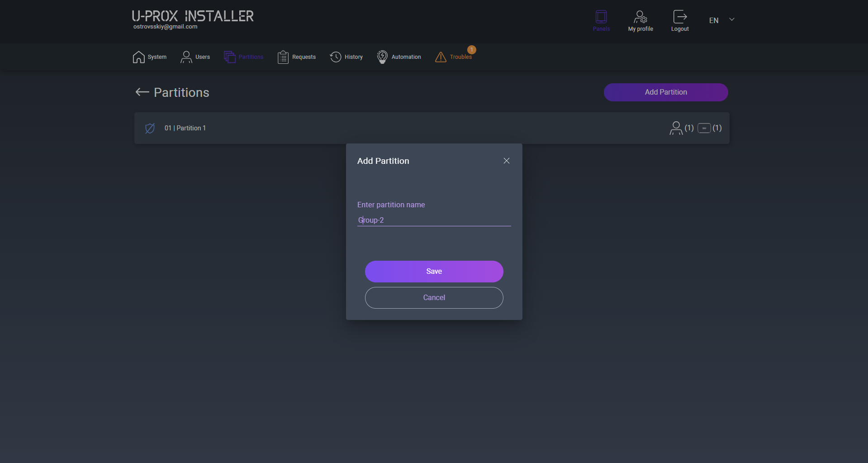The height and width of the screenshot is (463, 868).
Task: Close the Add Partition dialog with X
Action: pos(507,161)
